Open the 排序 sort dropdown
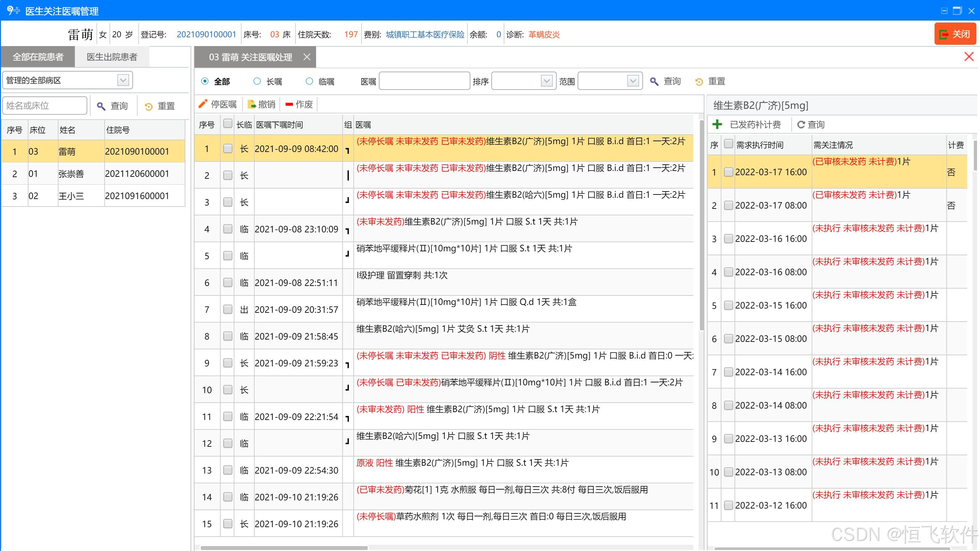 pyautogui.click(x=546, y=81)
